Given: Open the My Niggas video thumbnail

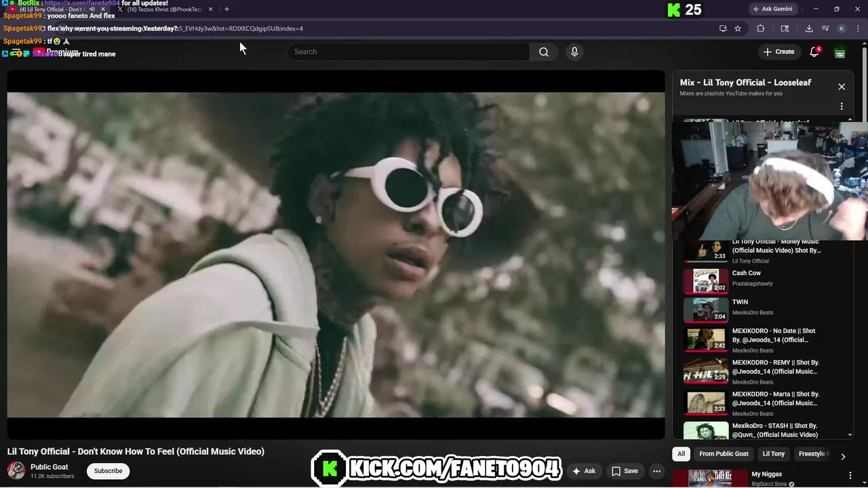Looking at the screenshot, I should click(x=709, y=479).
